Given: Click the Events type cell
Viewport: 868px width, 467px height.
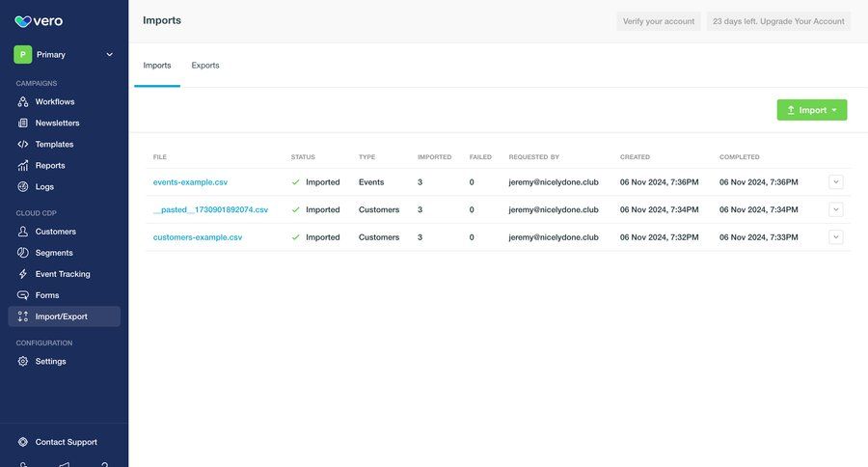Looking at the screenshot, I should coord(371,181).
